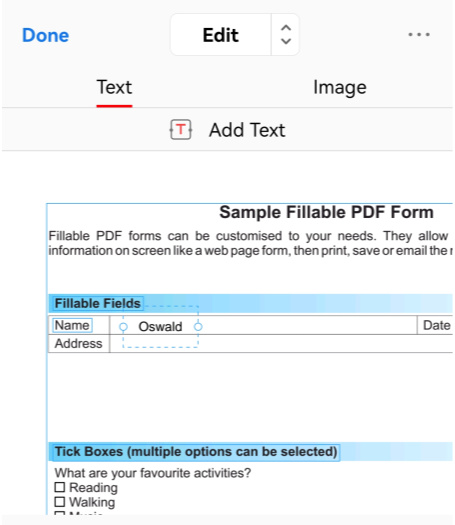Click the empty Address field row
Viewport: 455px width, 525px height.
pyautogui.click(x=281, y=344)
